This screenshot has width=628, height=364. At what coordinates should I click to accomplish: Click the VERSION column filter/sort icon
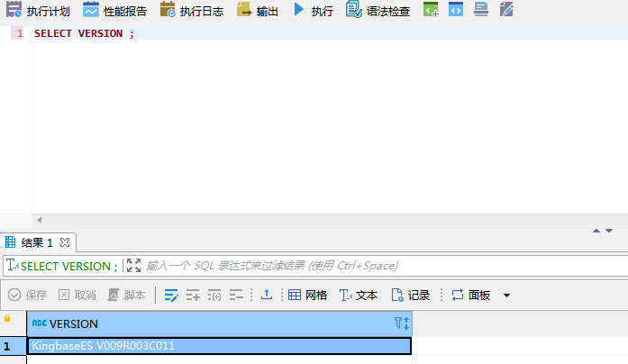click(x=402, y=323)
